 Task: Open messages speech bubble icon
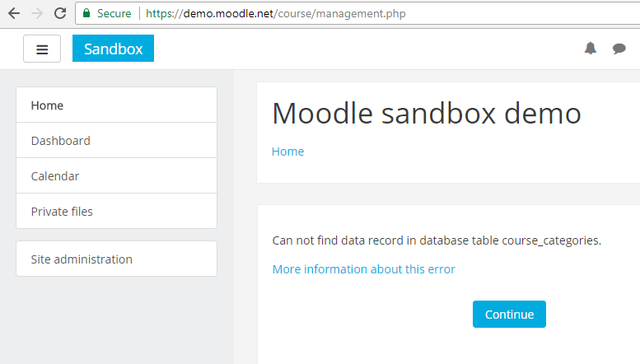click(619, 49)
